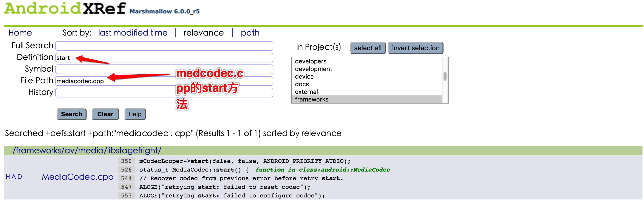Open the mCodecLooper->start code result
Image resolution: width=644 pixels, height=202 pixels.
point(245,161)
